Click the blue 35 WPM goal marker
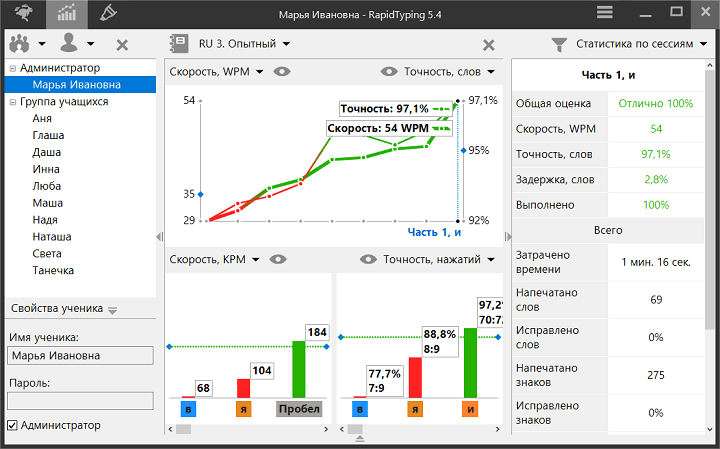The image size is (720, 449). click(x=200, y=195)
